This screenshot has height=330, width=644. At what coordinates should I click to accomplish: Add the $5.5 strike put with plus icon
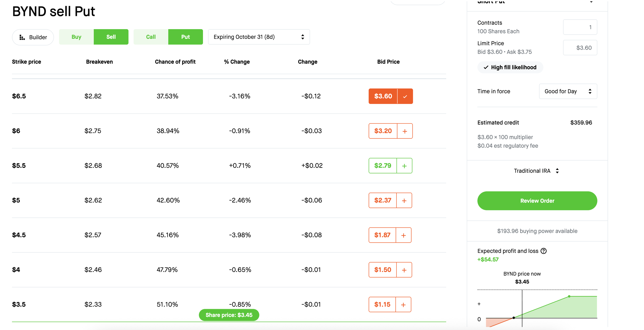(x=404, y=166)
